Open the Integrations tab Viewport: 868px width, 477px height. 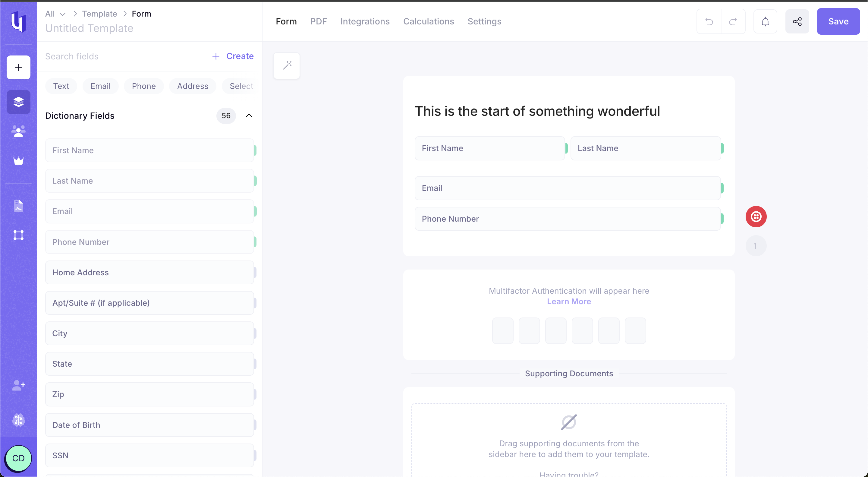[x=365, y=21]
